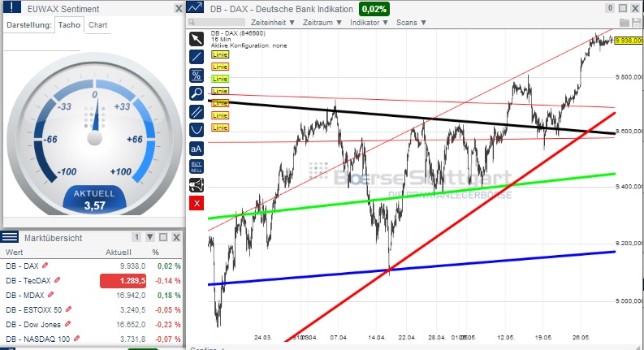This screenshot has width=644, height=350.
Task: Click the BUY SELL marker tool
Action: coord(197,166)
